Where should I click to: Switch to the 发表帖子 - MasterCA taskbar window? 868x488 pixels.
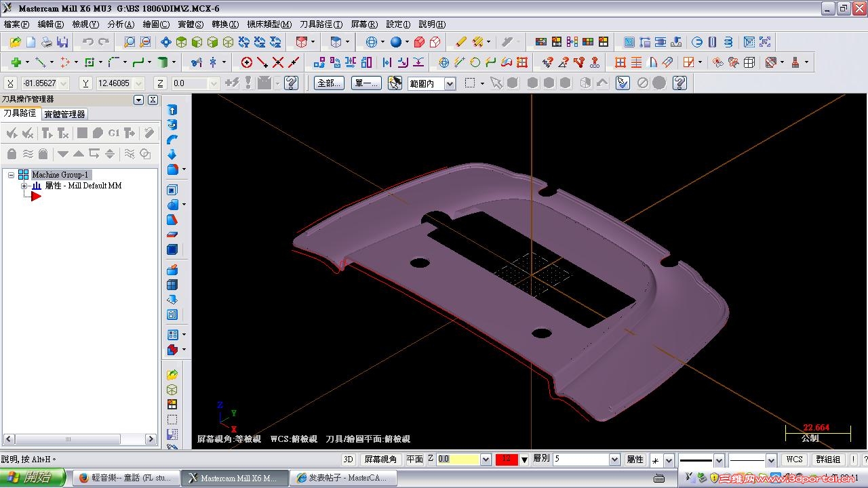[x=344, y=478]
